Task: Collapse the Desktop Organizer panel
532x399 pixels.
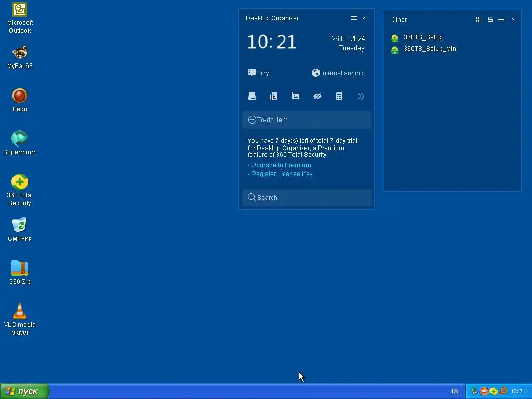Action: [365, 18]
